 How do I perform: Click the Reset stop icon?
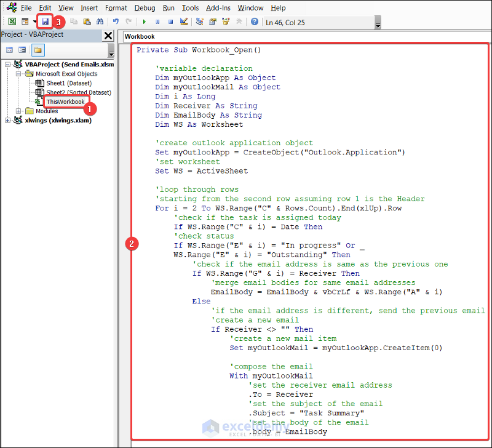tap(171, 22)
